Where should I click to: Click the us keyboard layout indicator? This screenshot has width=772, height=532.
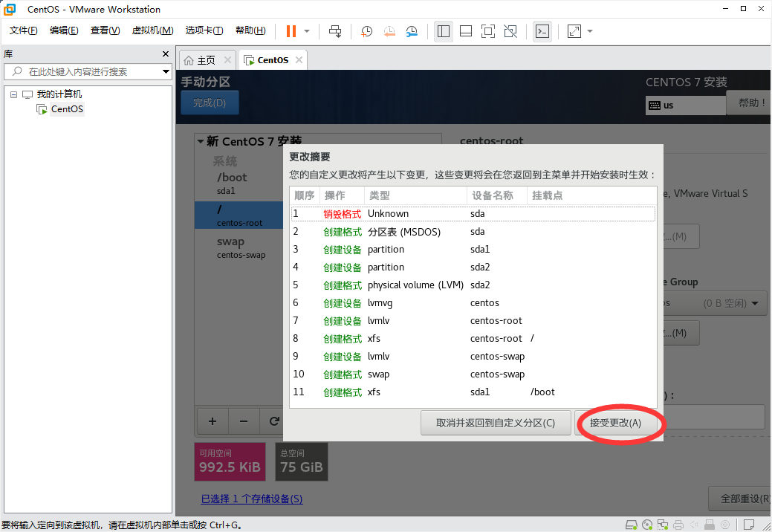685,106
